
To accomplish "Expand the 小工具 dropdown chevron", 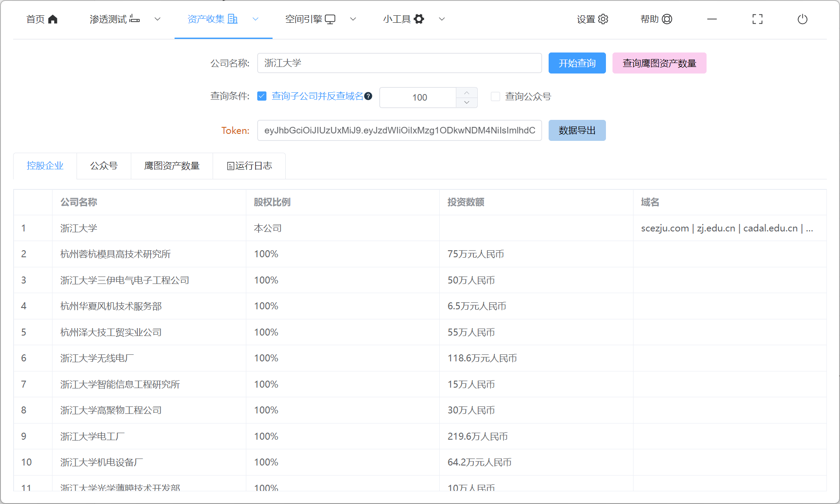I will click(x=442, y=19).
